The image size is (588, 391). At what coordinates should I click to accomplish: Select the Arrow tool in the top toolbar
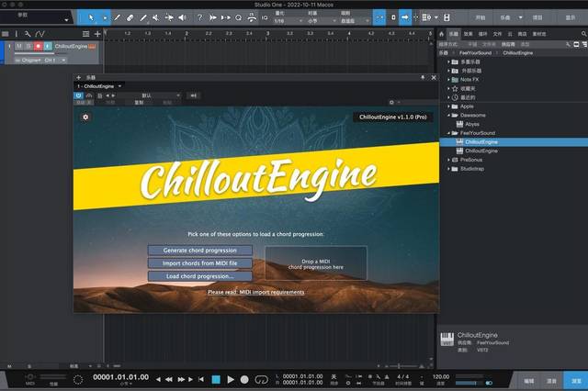tap(91, 17)
